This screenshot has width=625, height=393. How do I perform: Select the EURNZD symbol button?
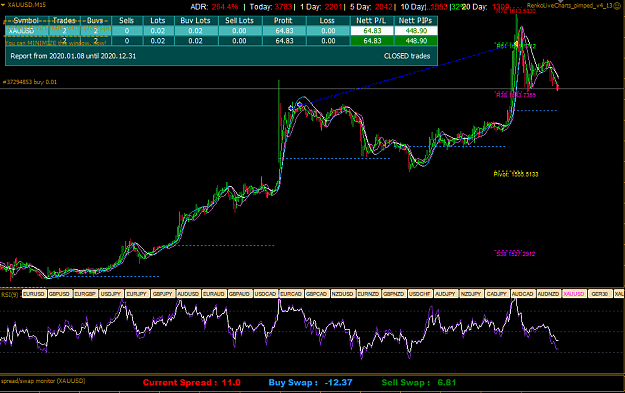click(368, 294)
